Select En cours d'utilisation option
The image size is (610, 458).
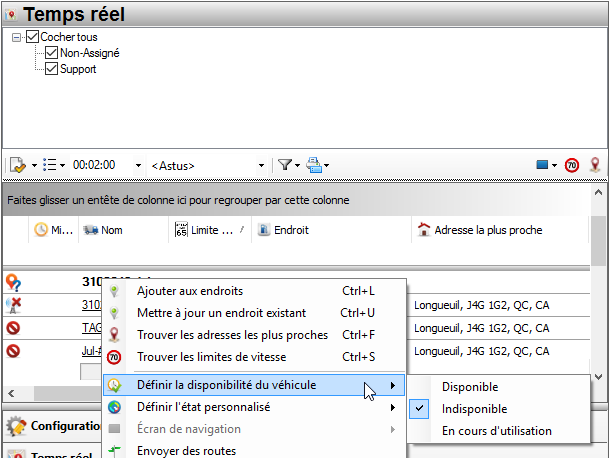tap(496, 431)
